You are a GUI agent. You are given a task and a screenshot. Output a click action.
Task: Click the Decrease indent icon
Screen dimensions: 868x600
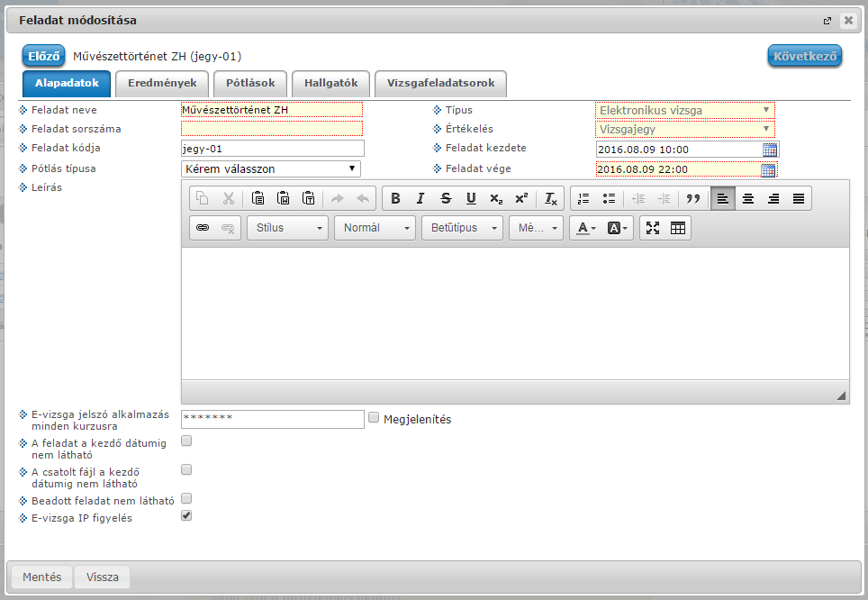(638, 198)
